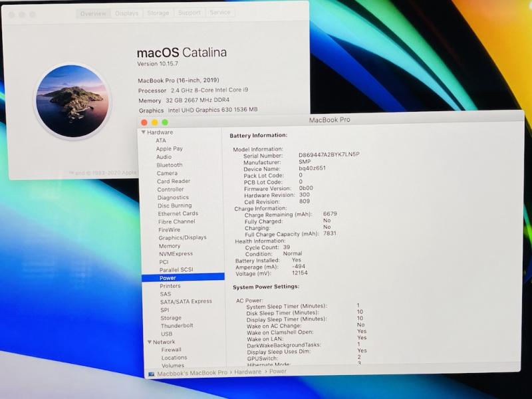Open Parallel SCSI entry
The height and width of the screenshot is (399, 532).
(176, 270)
